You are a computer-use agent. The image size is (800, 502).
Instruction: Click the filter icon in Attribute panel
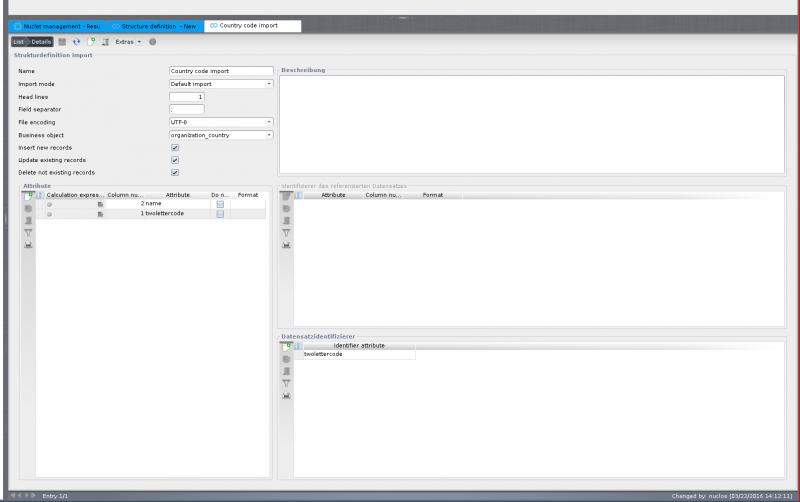coord(28,232)
